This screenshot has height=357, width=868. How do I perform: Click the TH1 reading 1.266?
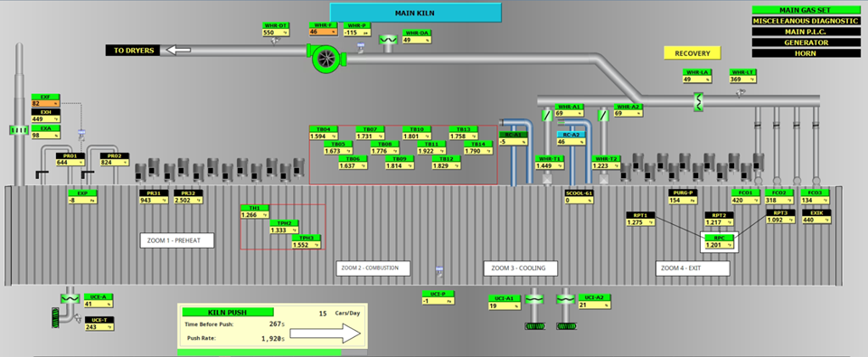coord(255,215)
